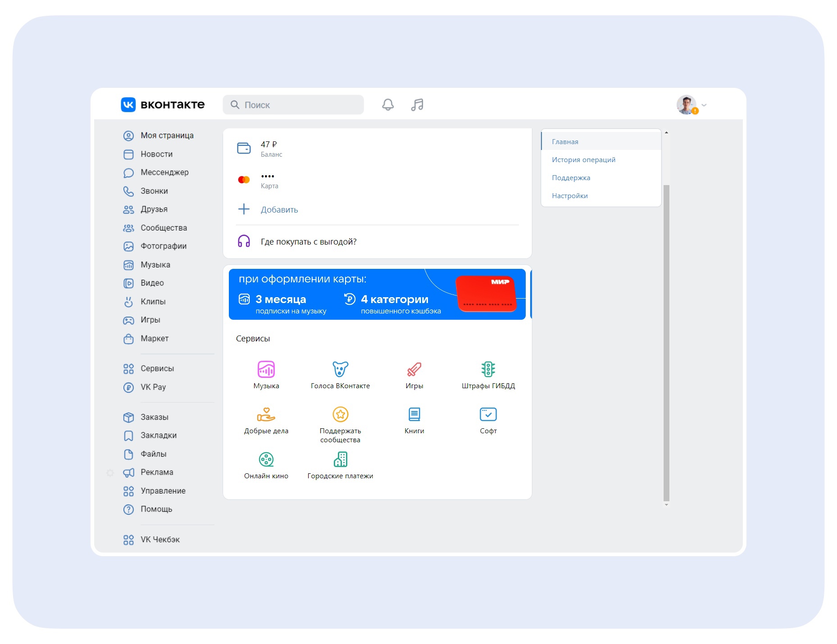Open Где покупать с выгодой? row
837x644 pixels.
click(378, 241)
